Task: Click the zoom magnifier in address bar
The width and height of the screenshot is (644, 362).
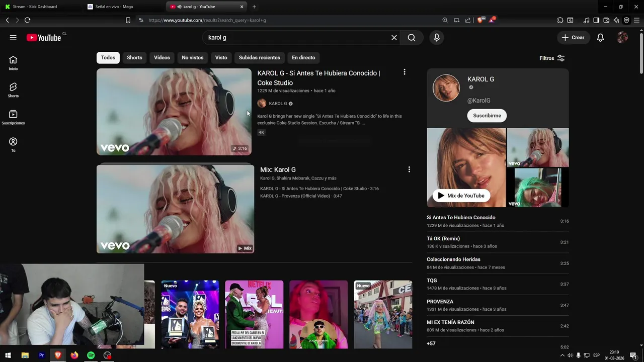Action: click(445, 20)
